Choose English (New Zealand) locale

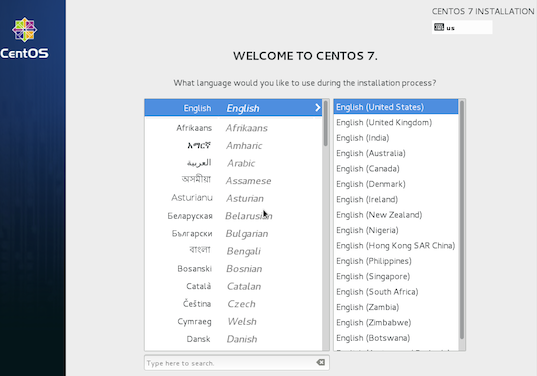(396, 215)
